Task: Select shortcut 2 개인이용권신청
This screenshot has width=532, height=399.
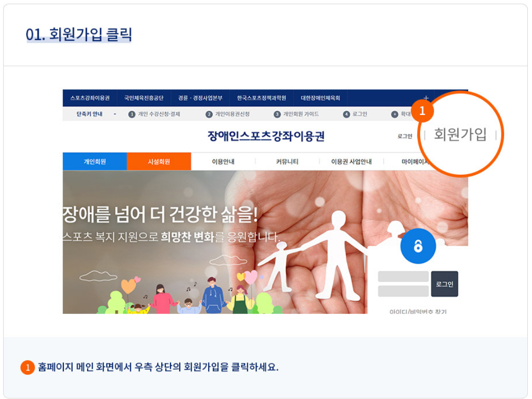Action: (228, 114)
